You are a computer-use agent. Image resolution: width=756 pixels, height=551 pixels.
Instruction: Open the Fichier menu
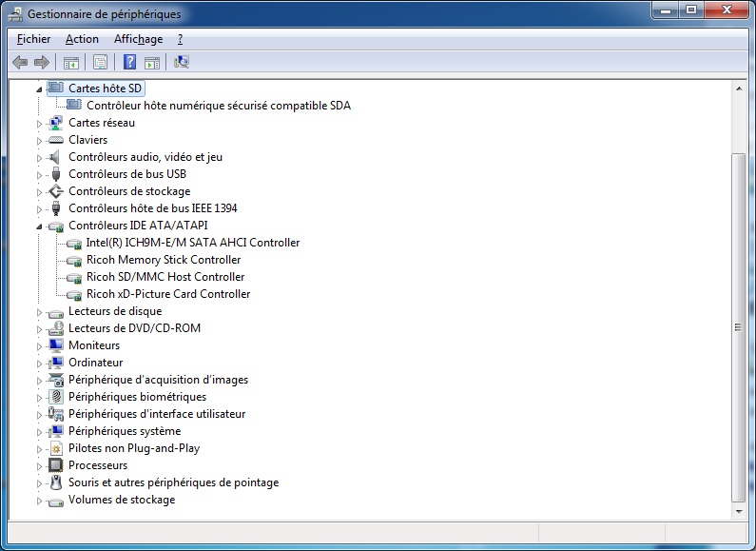pyautogui.click(x=33, y=39)
